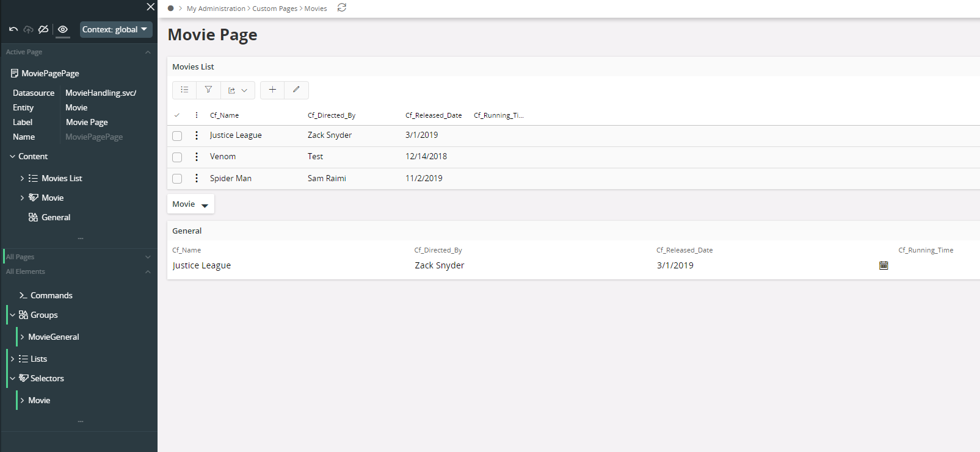Open the Justice League row three-dot menu

(x=197, y=135)
